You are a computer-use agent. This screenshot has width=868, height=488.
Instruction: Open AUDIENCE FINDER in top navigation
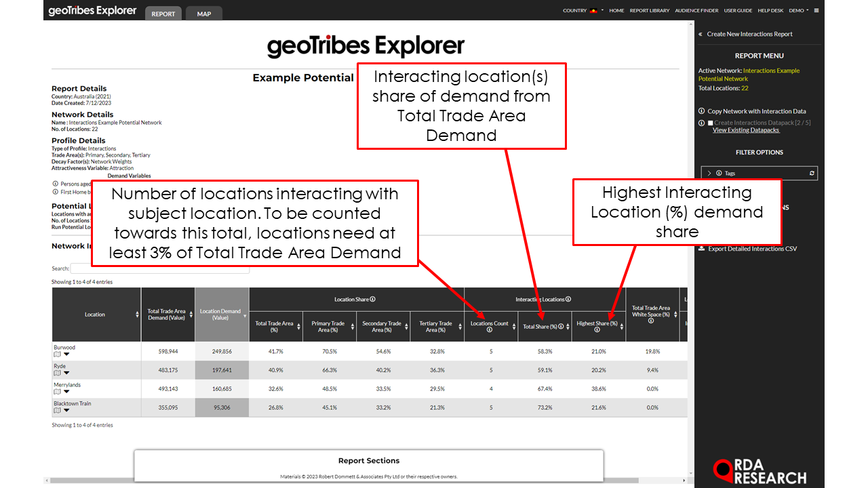[x=697, y=11]
